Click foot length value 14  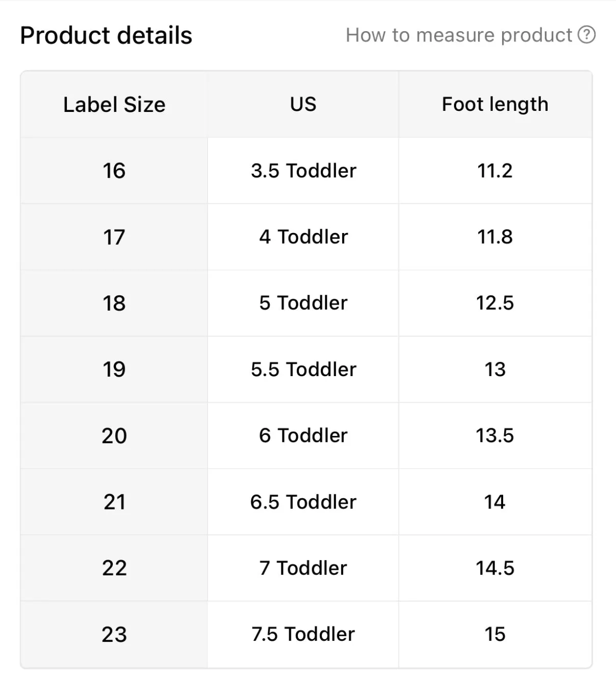click(x=495, y=502)
